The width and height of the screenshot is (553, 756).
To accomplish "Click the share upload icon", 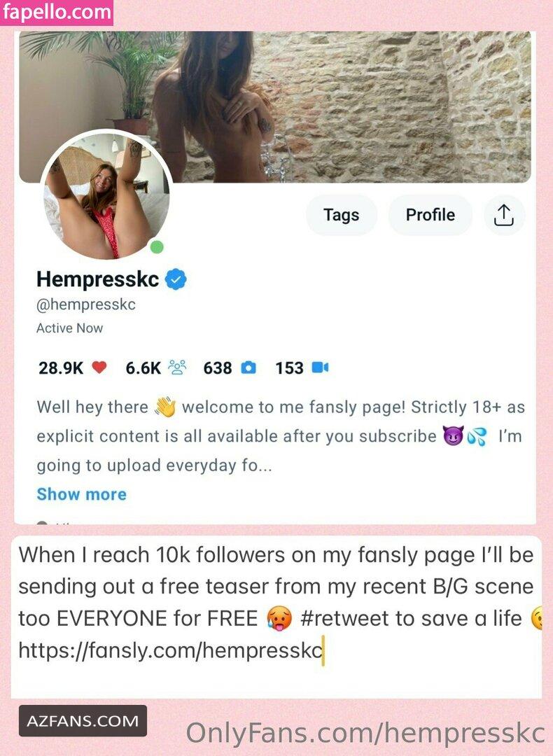I will click(504, 215).
